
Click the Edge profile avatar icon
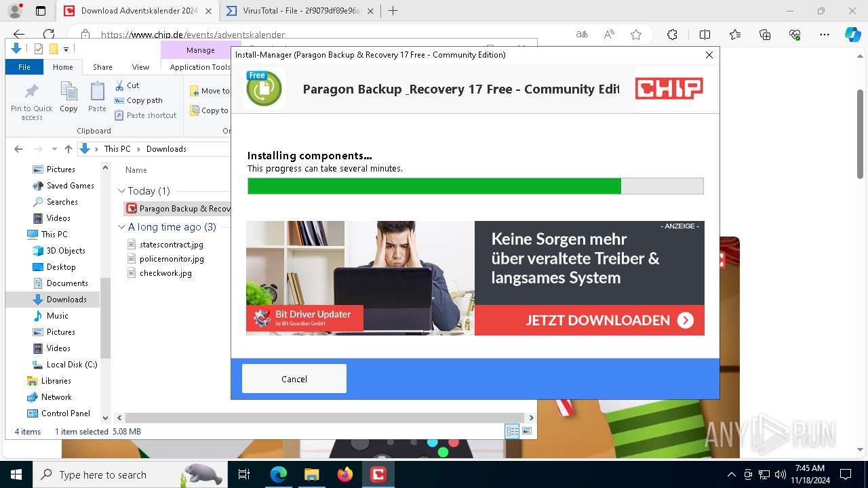15,11
